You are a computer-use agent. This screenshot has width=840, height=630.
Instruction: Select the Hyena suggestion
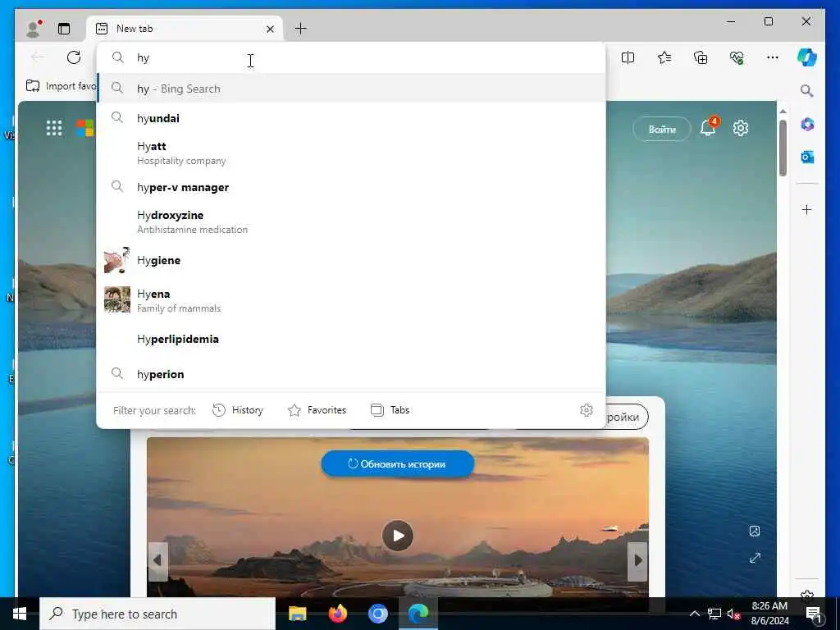[351, 300]
